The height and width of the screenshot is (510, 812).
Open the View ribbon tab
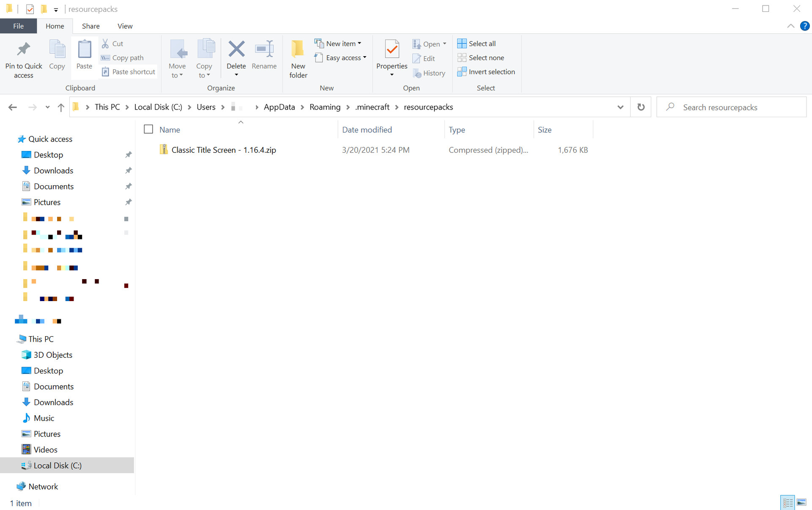pyautogui.click(x=125, y=26)
